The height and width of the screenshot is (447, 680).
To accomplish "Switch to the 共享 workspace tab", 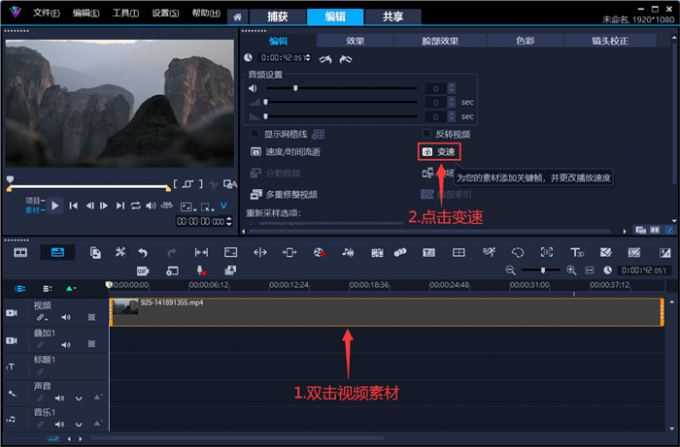I will [x=393, y=17].
